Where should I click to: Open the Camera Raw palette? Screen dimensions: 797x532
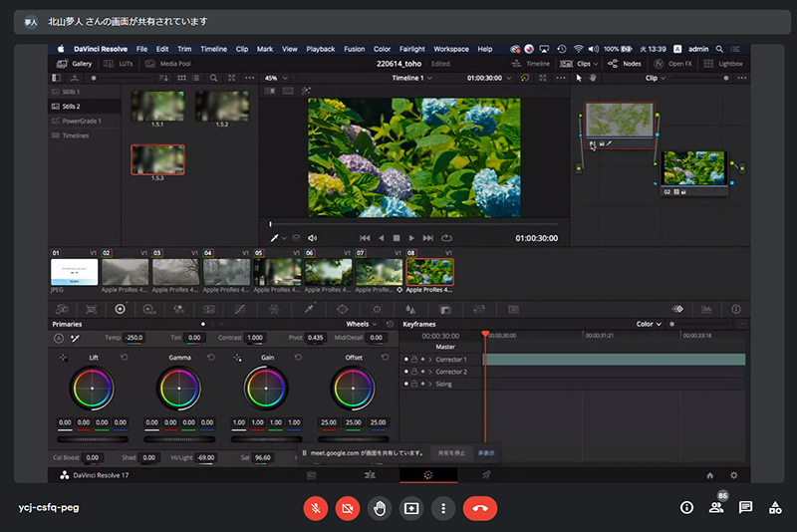62,309
